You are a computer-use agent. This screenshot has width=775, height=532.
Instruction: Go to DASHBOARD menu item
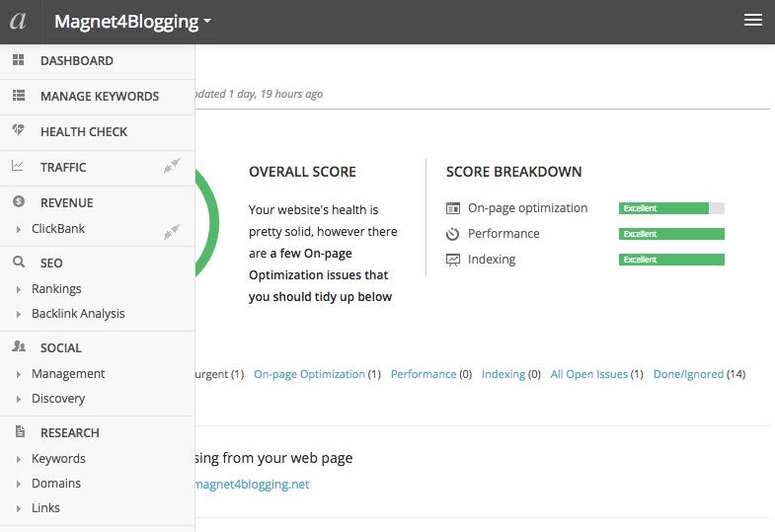(77, 61)
